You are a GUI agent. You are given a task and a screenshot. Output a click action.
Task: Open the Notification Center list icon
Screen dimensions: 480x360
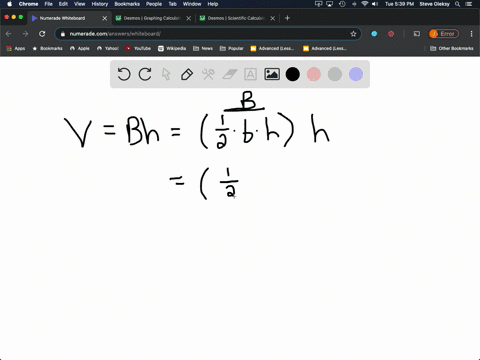(x=469, y=4)
